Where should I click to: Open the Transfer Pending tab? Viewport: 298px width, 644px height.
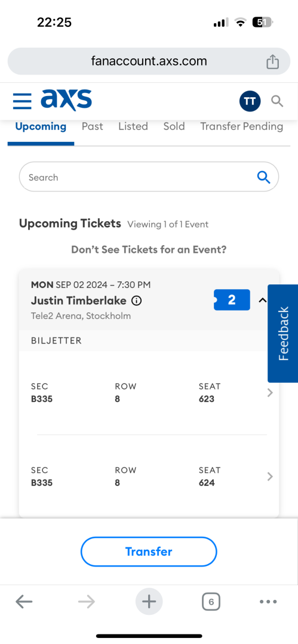coord(242,126)
